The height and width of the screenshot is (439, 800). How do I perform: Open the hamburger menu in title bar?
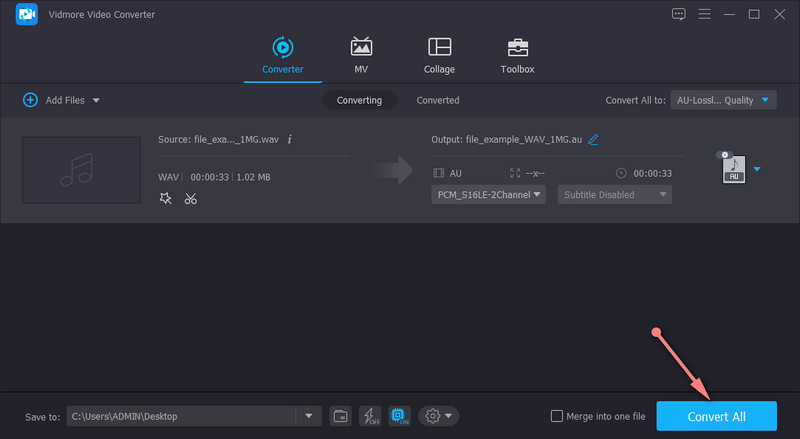coord(705,14)
